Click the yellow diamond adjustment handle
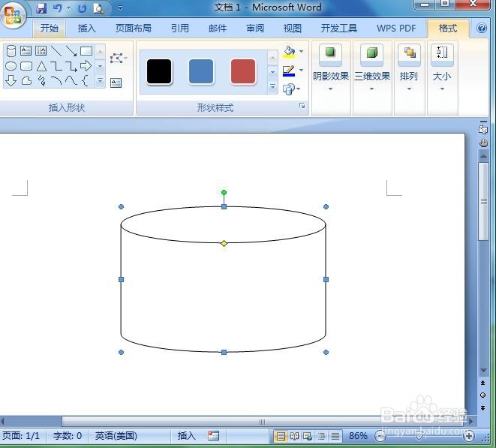Image resolution: width=496 pixels, height=448 pixels. pyautogui.click(x=224, y=243)
